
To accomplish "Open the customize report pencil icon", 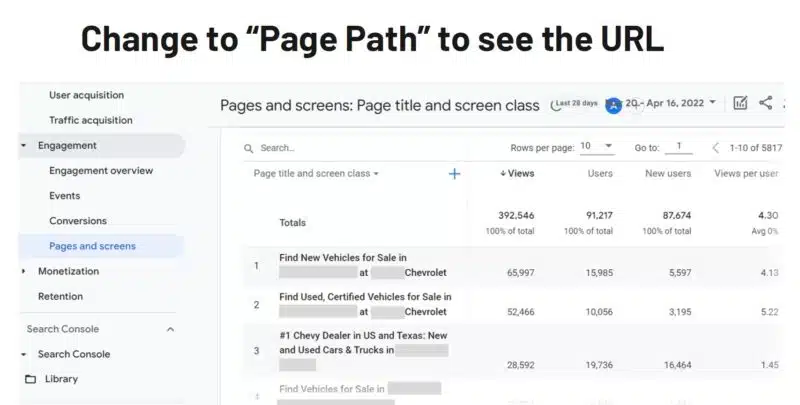I will point(740,103).
